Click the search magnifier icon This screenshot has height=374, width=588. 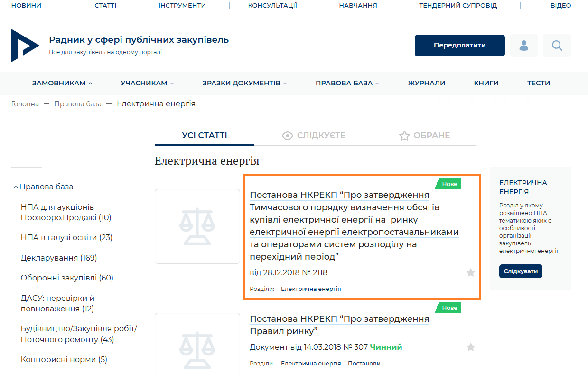557,46
